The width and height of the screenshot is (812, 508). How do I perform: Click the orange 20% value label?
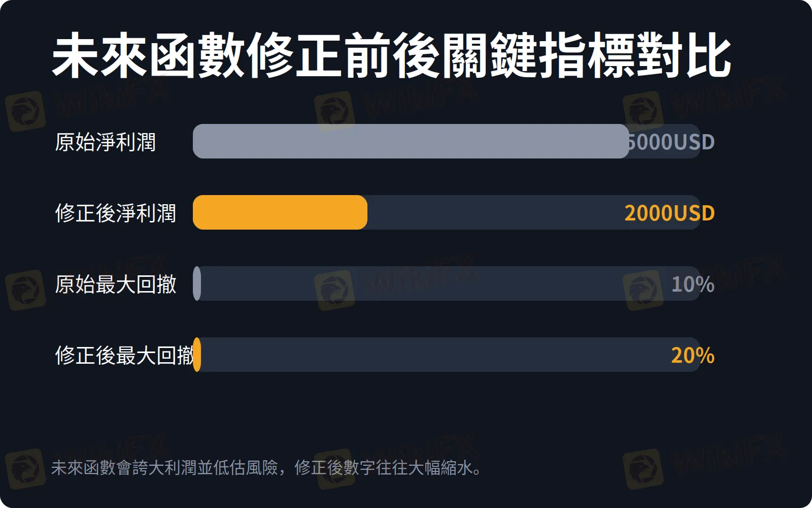click(x=693, y=356)
